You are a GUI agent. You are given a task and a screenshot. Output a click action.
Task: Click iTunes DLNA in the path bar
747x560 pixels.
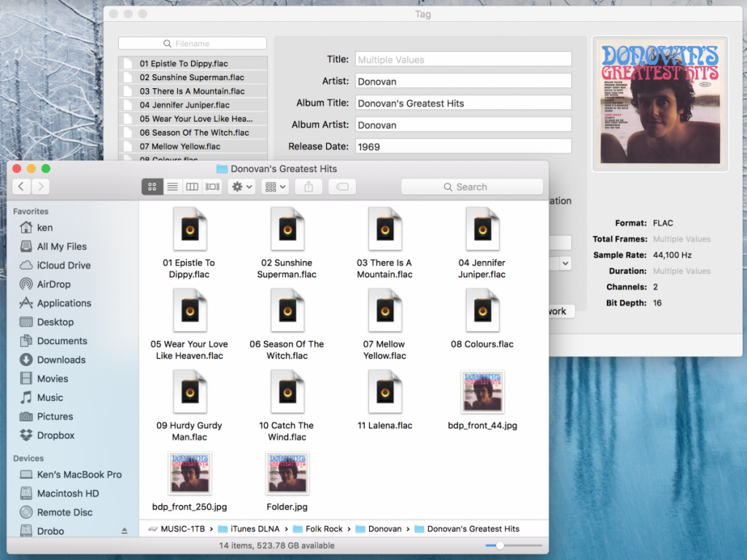(x=249, y=529)
